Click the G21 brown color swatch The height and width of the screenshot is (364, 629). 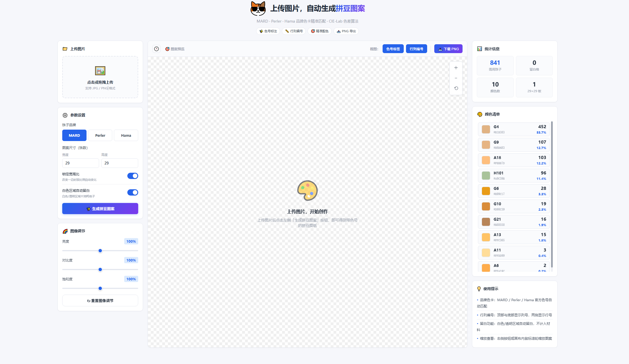(486, 222)
